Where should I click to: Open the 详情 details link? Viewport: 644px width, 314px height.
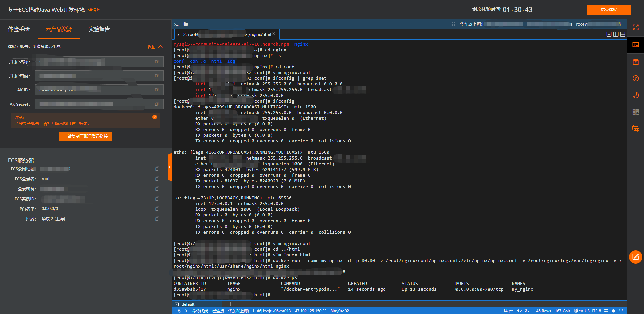tap(94, 10)
